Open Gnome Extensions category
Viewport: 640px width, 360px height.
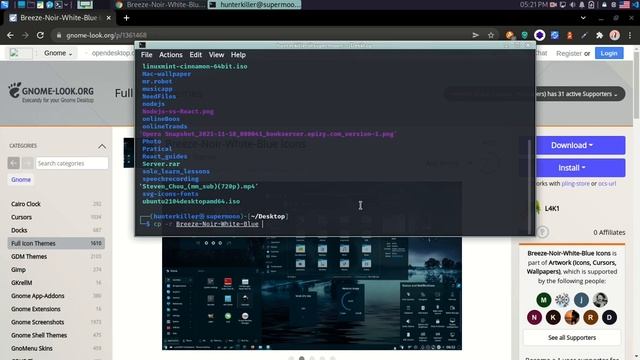click(36, 309)
